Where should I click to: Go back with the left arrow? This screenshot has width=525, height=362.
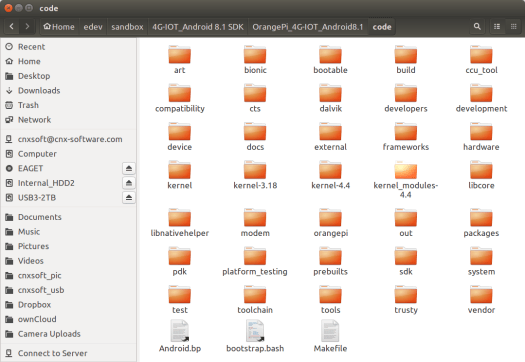12,26
